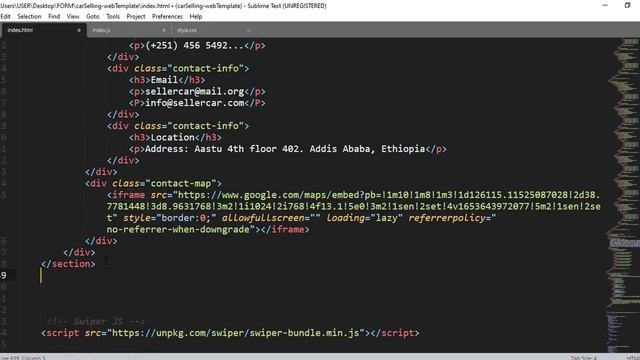Click the Location h3 heading line
Image resolution: width=640 pixels, height=360 pixels.
176,138
